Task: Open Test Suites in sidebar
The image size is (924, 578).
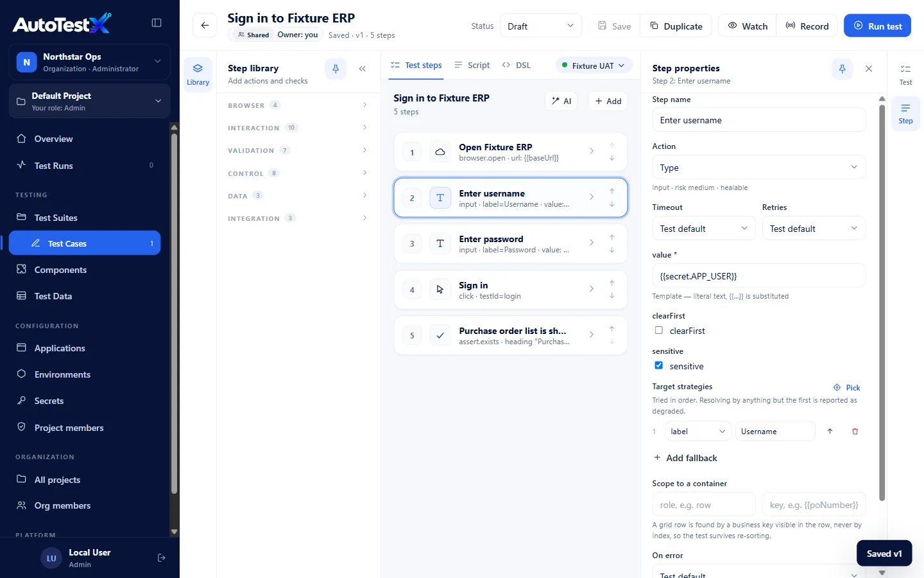Action: (85, 218)
